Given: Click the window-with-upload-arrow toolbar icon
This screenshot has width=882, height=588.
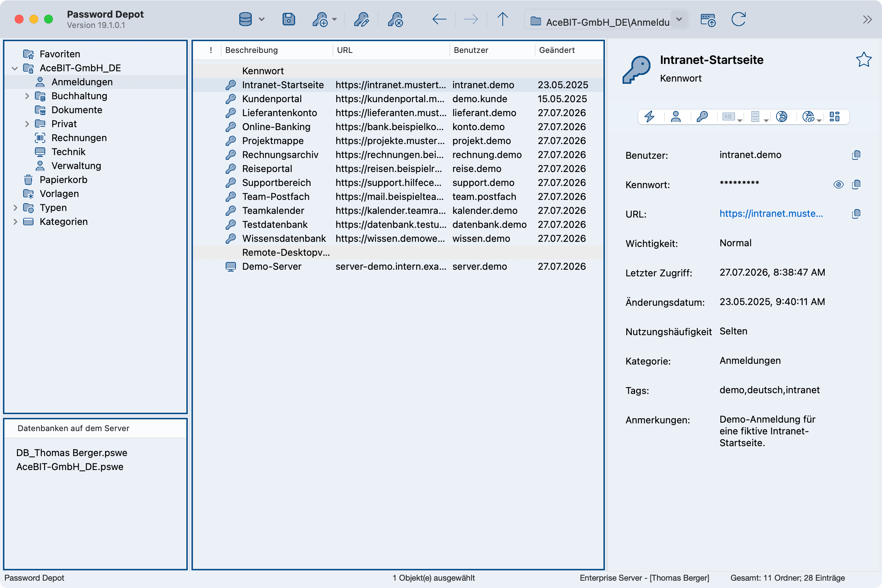Looking at the screenshot, I should 708,20.
